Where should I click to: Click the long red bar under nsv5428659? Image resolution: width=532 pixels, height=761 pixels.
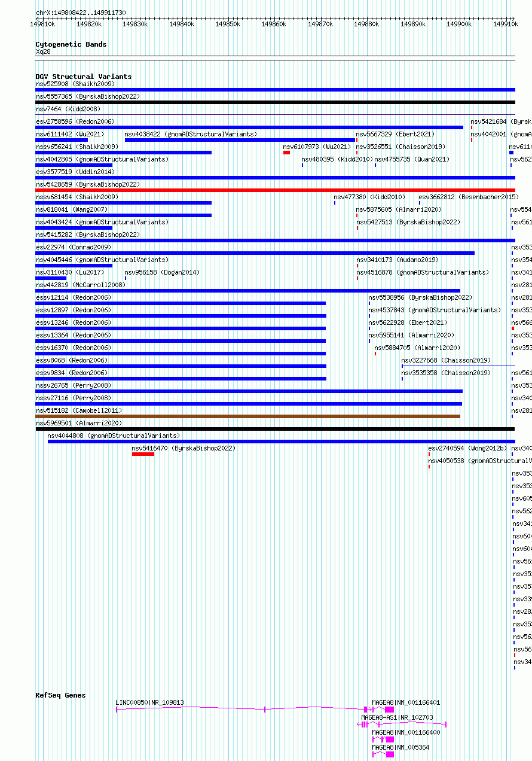[x=275, y=190]
